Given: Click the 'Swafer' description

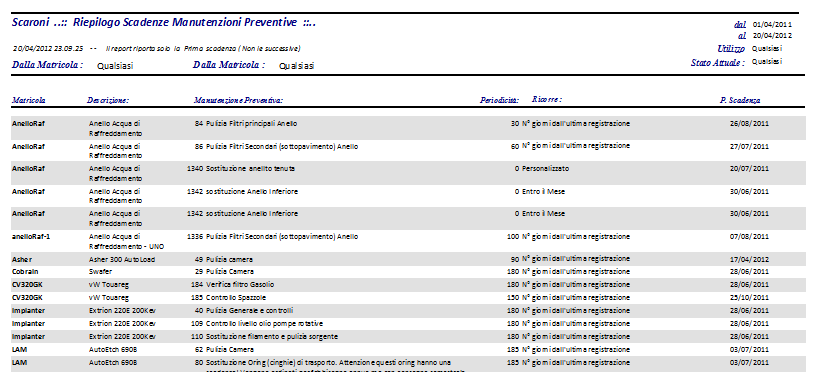Looking at the screenshot, I should coord(101,271).
